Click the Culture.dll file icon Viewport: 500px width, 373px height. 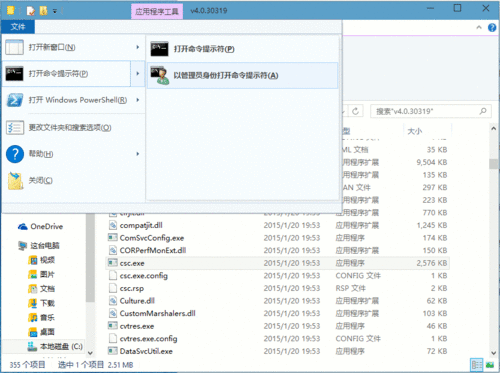pyautogui.click(x=113, y=301)
